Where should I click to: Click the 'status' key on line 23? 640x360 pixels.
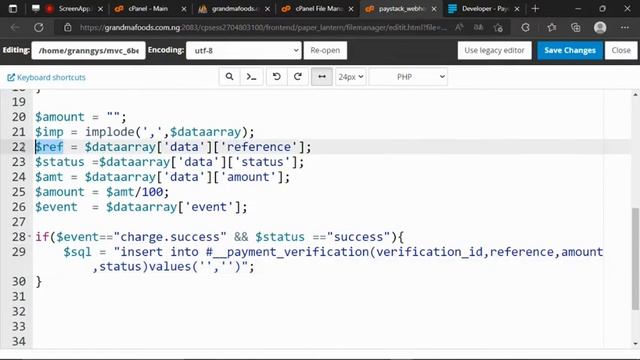[262, 162]
